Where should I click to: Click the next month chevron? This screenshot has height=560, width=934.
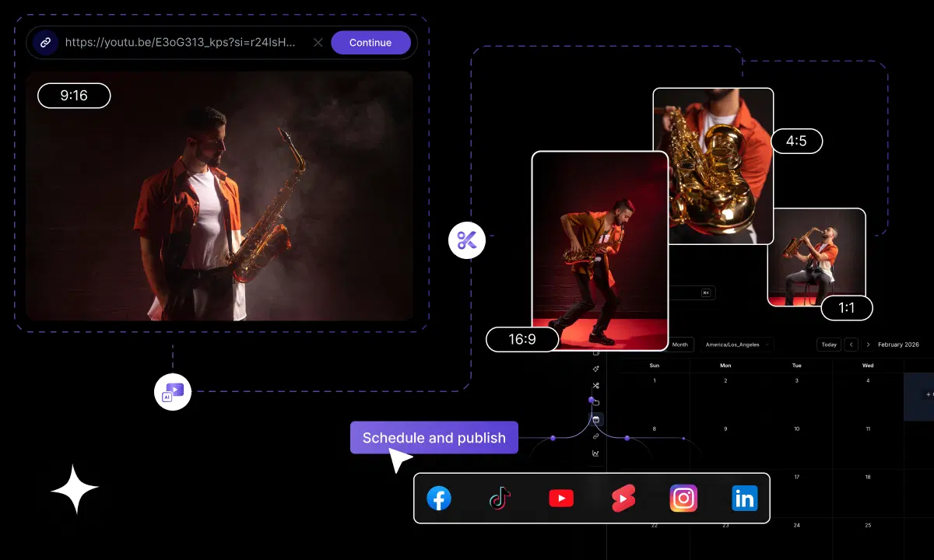click(869, 345)
